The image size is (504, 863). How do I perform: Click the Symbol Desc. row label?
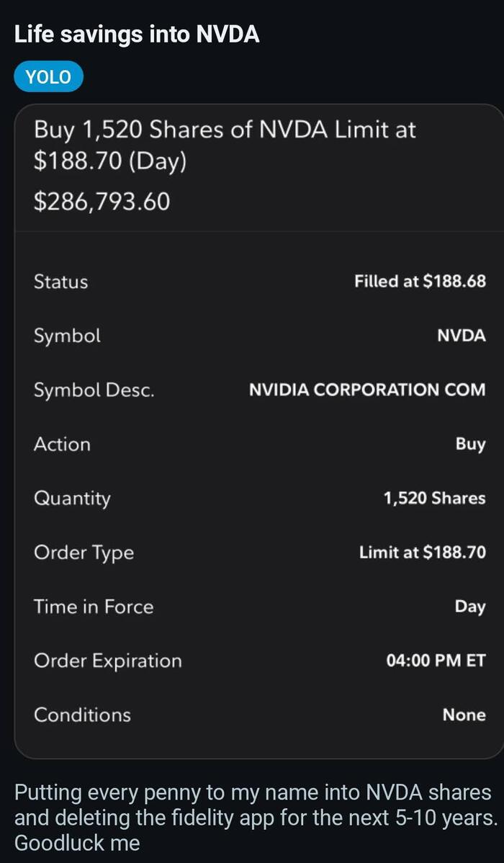94,390
